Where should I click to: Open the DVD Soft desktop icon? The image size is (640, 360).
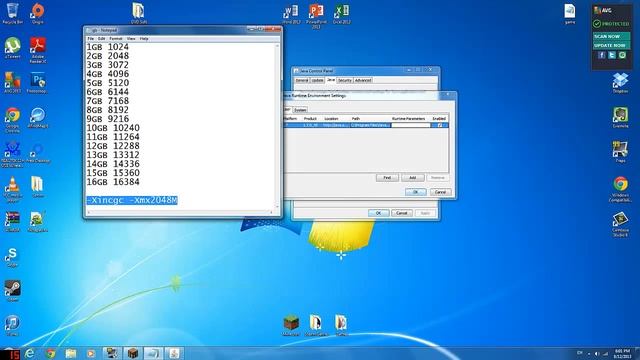139,13
